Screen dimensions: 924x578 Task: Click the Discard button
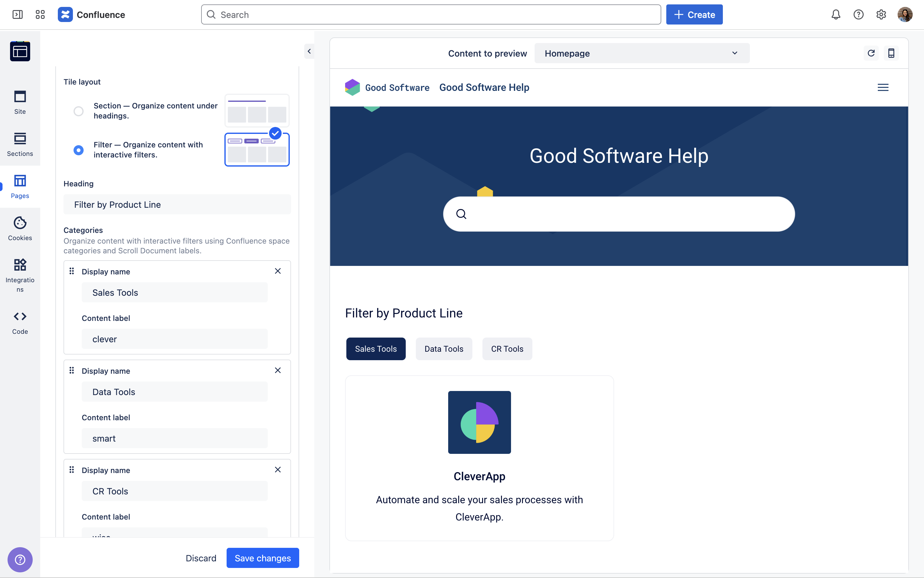201,558
